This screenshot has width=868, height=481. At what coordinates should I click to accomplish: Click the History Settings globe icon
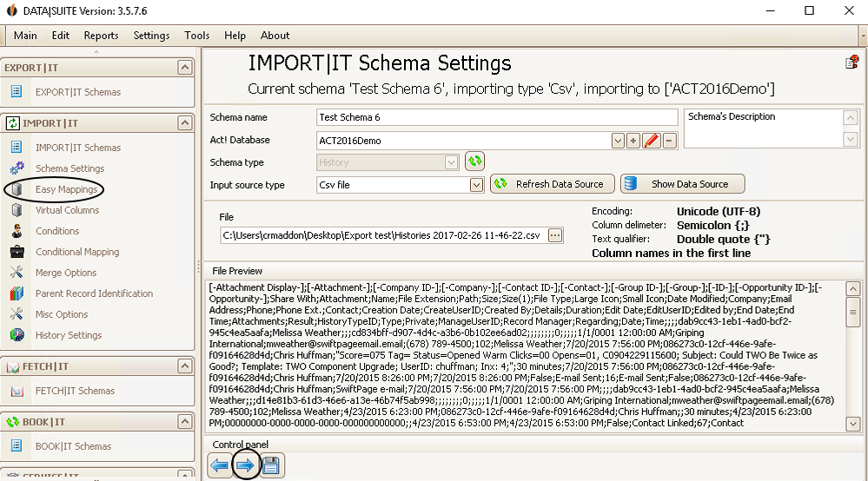point(17,334)
